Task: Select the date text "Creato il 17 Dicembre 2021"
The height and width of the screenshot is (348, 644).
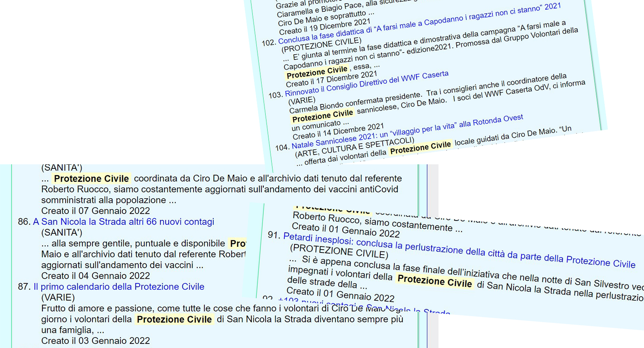Action: tap(332, 79)
